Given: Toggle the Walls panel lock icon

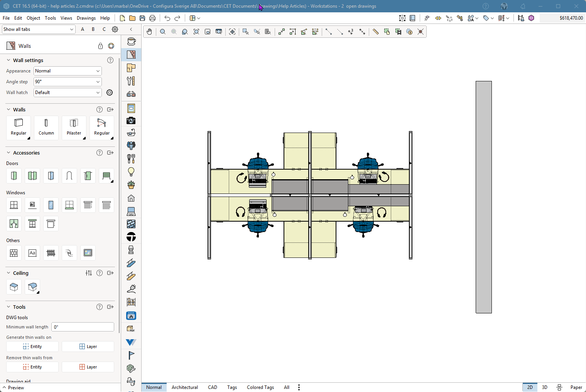Looking at the screenshot, I should tap(100, 46).
